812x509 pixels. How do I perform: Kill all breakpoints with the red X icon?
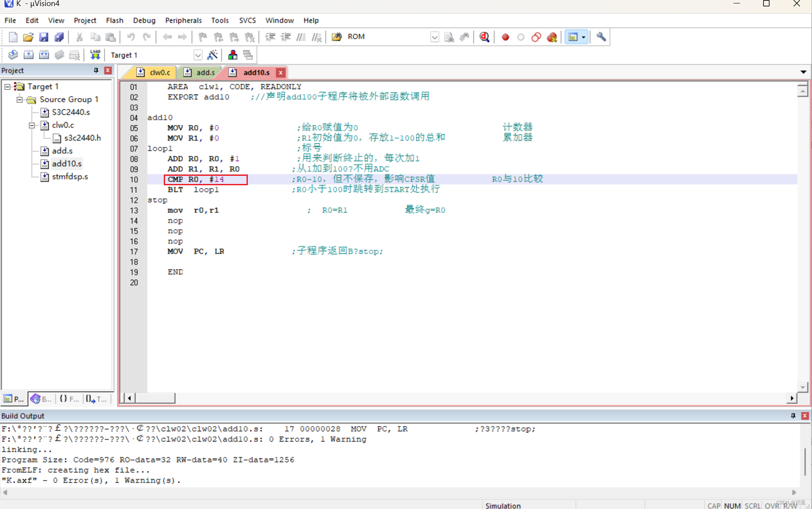[x=552, y=37]
